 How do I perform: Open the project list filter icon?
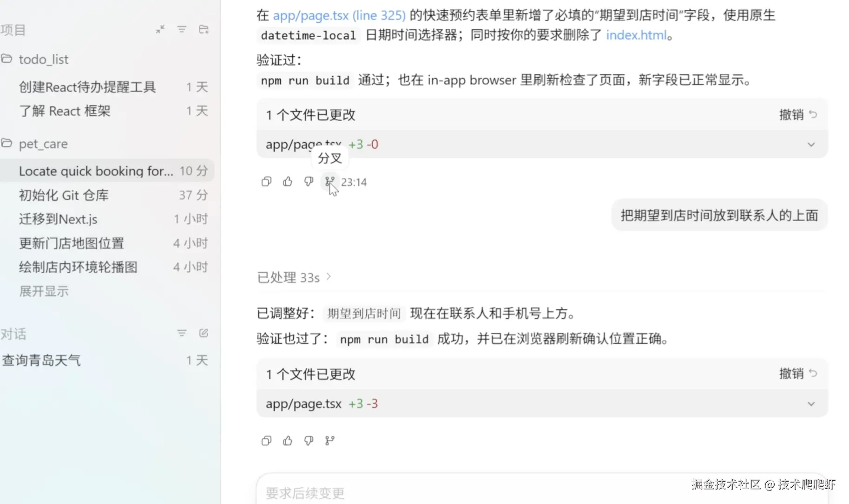182,30
